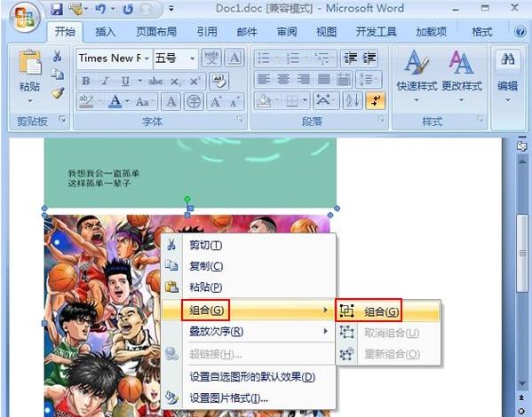Click the character shading icon

coord(171,101)
